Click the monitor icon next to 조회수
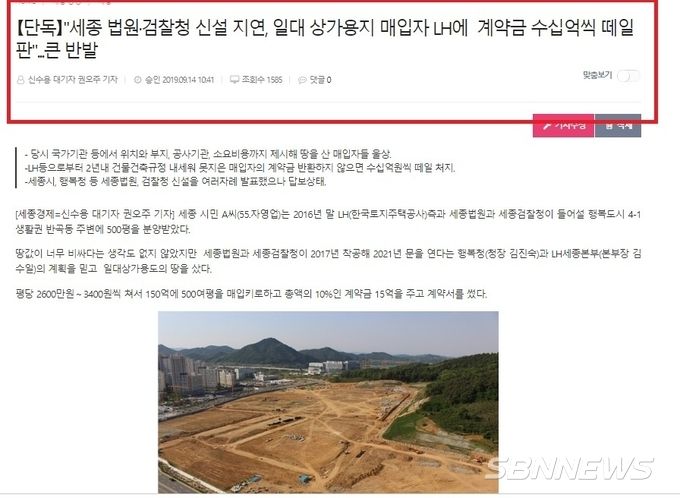 (235, 80)
